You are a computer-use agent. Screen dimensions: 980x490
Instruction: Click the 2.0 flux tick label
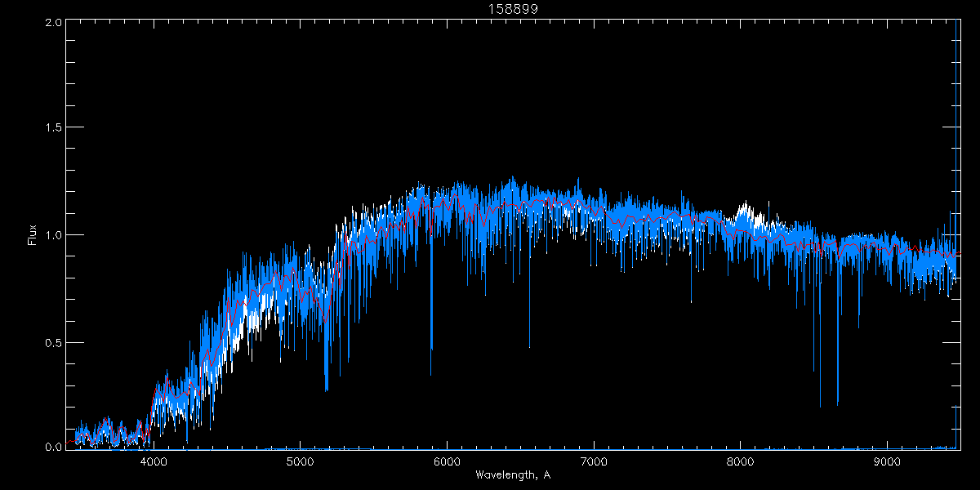click(53, 22)
